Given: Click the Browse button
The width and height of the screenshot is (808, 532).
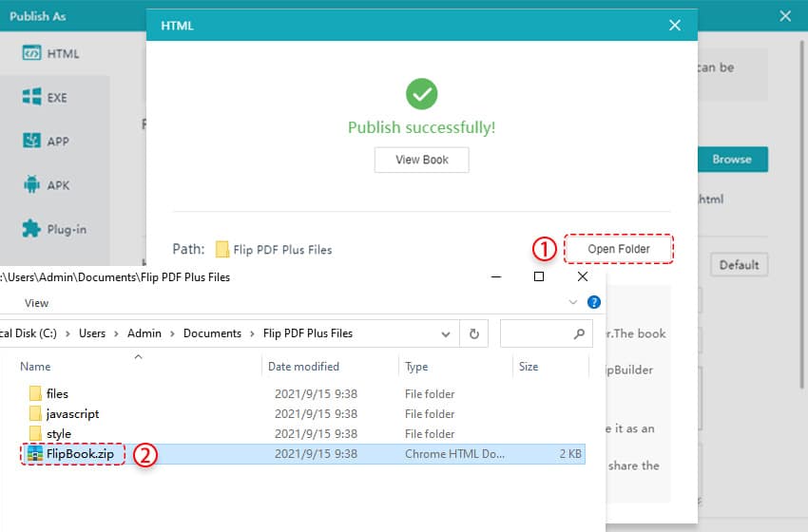Looking at the screenshot, I should (732, 160).
